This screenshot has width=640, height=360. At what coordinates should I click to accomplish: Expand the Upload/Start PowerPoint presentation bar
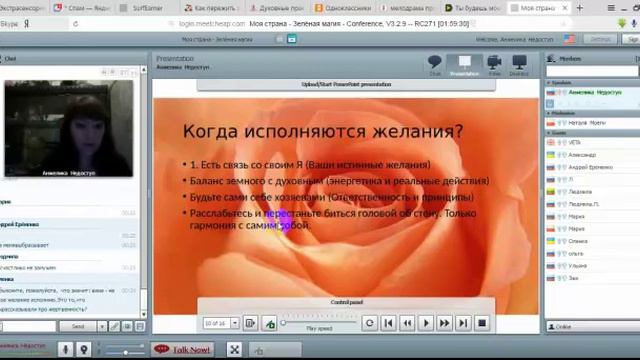346,84
